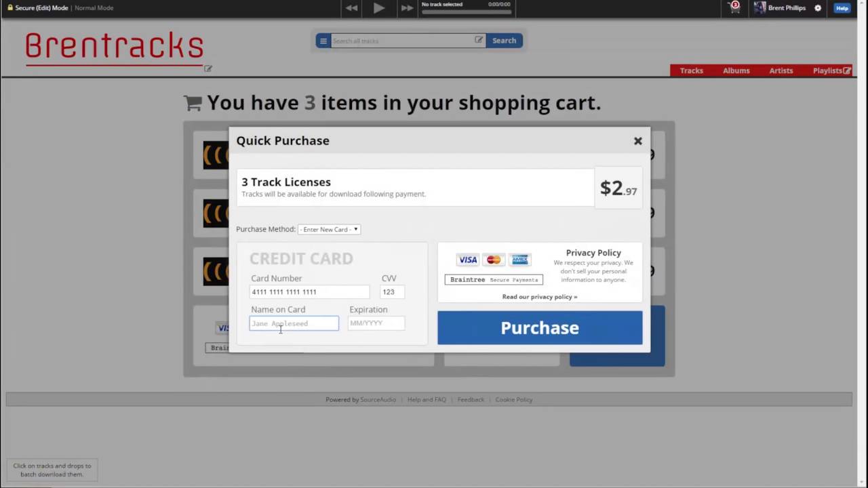Open Help and FAQ footer link

tap(427, 400)
